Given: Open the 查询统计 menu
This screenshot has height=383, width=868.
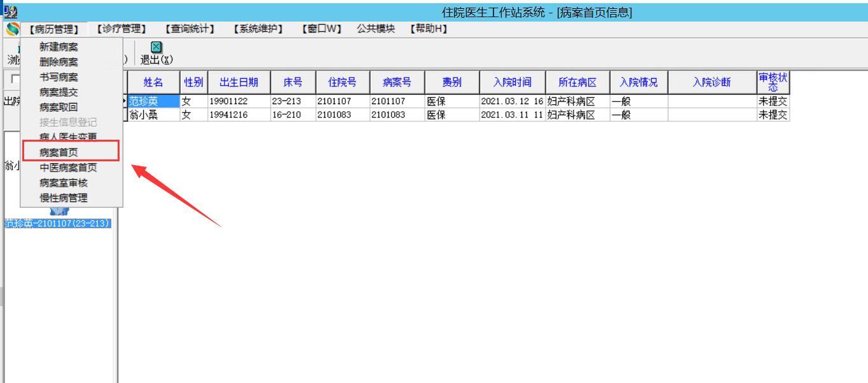Looking at the screenshot, I should coord(189,29).
